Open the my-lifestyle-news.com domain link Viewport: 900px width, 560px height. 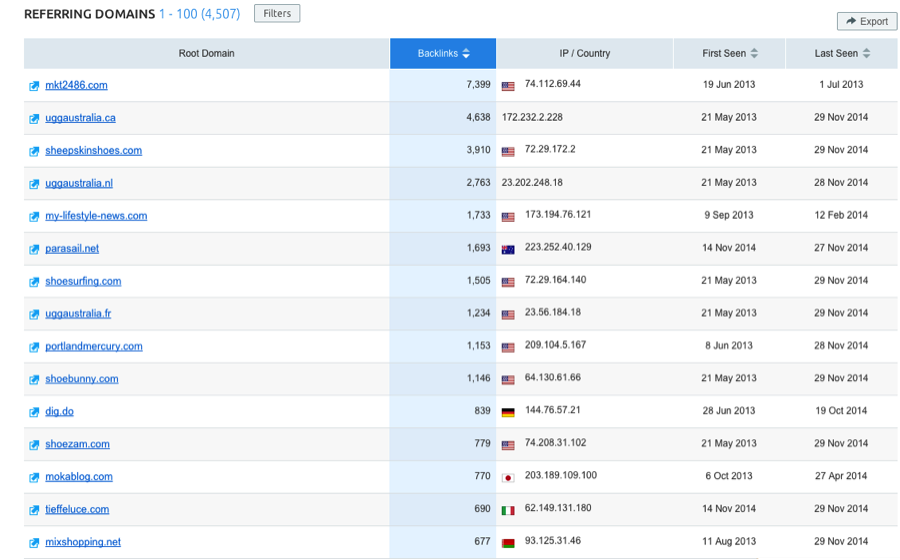(x=96, y=216)
